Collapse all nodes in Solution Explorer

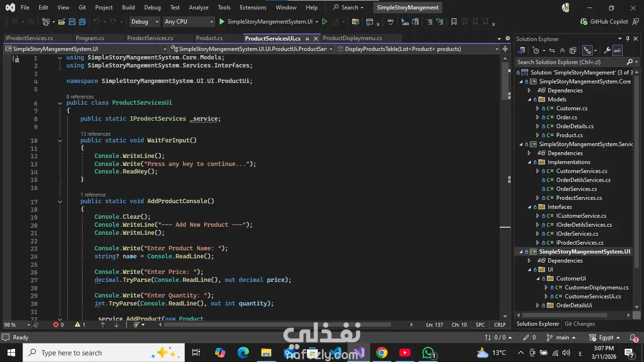pos(563,50)
